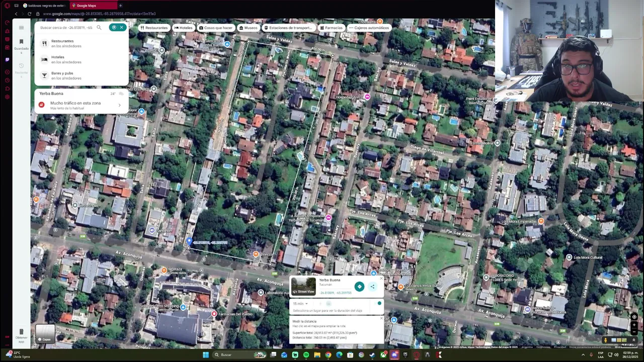This screenshot has height=362, width=644.
Task: Select the Bares y pubs suggestion
Action: tap(82, 76)
